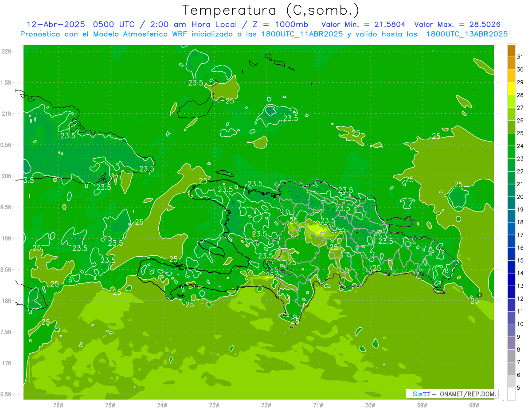Image resolution: width=532 pixels, height=411 pixels.
Task: Click the '72W' longitude axis label
Action: (x=266, y=405)
